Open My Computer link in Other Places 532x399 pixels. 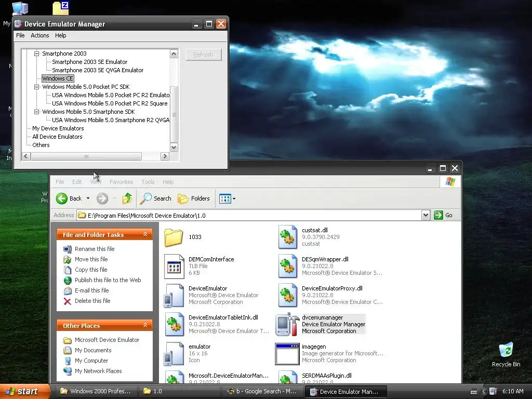pyautogui.click(x=91, y=361)
